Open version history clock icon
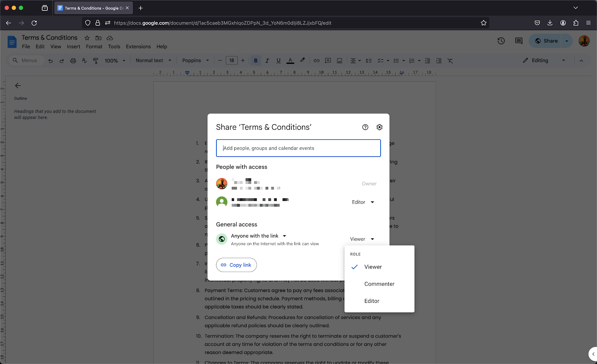Image resolution: width=597 pixels, height=364 pixels. pos(501,41)
